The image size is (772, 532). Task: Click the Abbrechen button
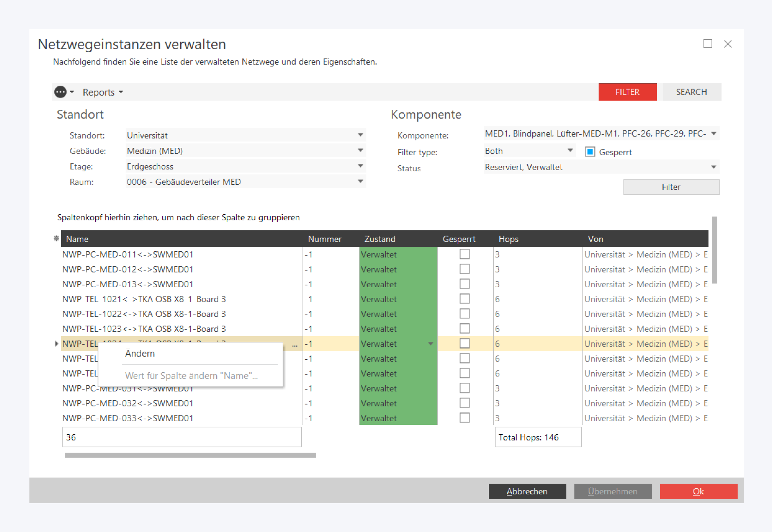(527, 491)
